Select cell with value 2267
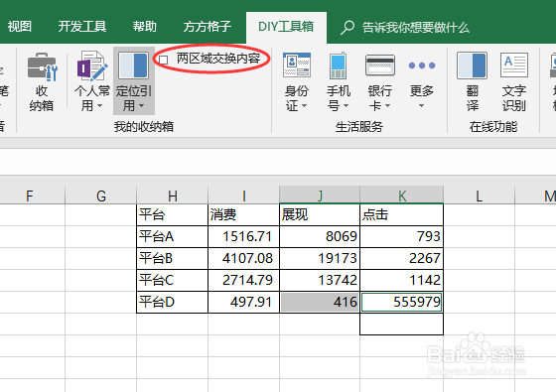This screenshot has width=556, height=392. (402, 258)
